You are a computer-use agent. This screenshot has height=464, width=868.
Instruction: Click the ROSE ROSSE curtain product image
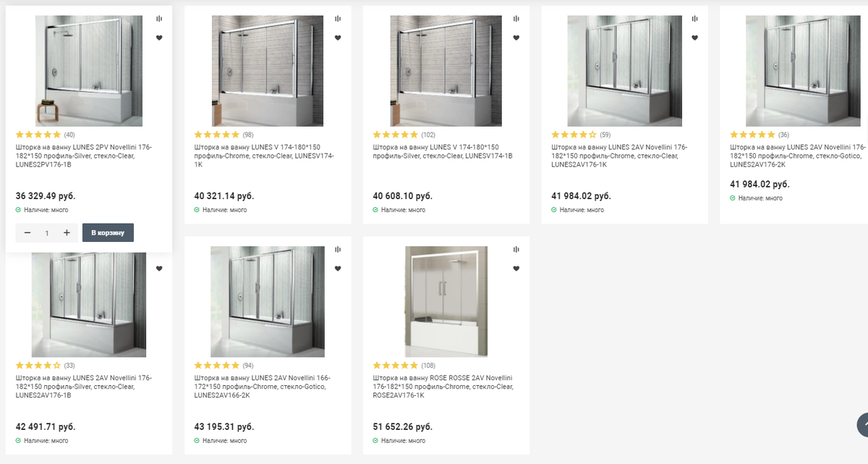[x=446, y=301]
